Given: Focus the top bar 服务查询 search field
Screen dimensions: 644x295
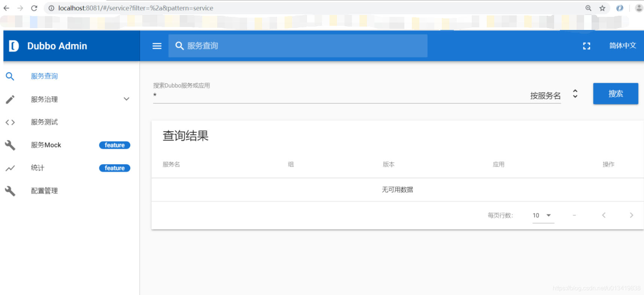Looking at the screenshot, I should tap(298, 46).
